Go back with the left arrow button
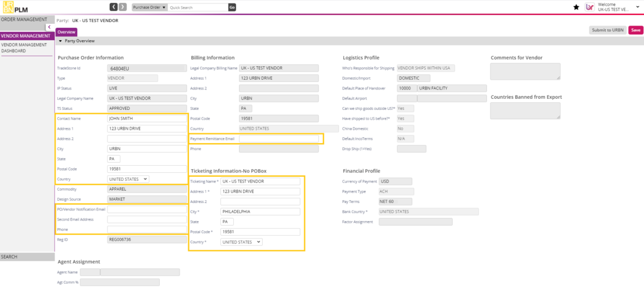644x289 pixels. click(114, 7)
